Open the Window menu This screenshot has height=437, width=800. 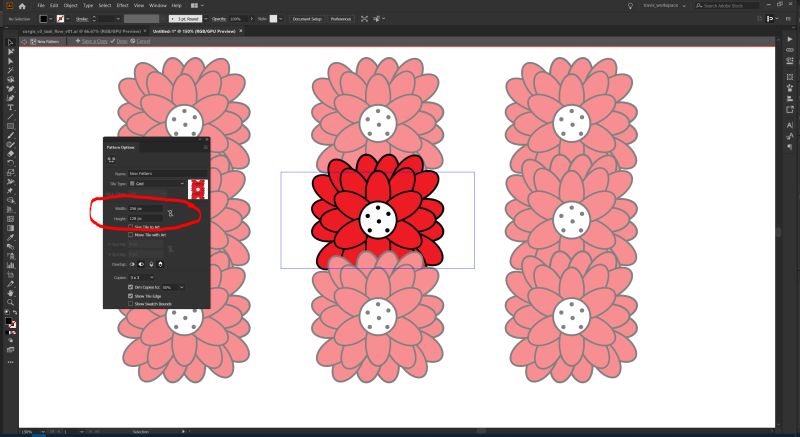click(158, 6)
